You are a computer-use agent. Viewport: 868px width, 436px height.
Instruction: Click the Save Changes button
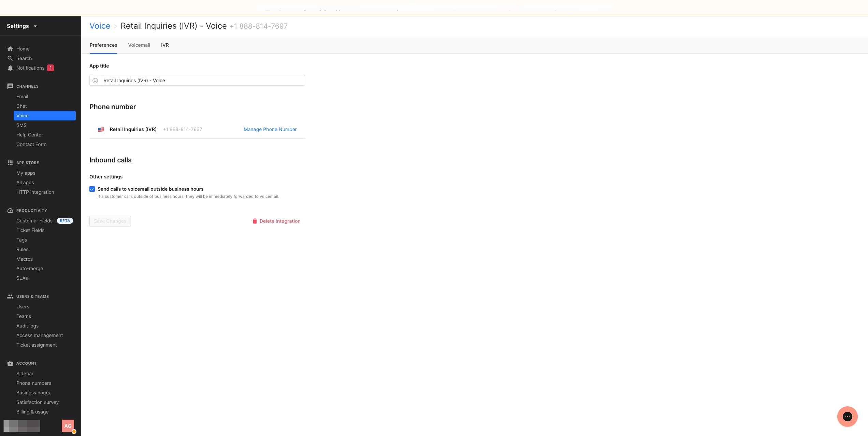tap(110, 221)
